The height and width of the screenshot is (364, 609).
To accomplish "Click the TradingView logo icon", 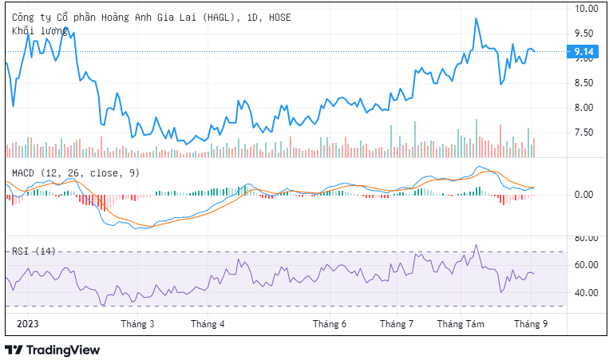I will tap(14, 350).
